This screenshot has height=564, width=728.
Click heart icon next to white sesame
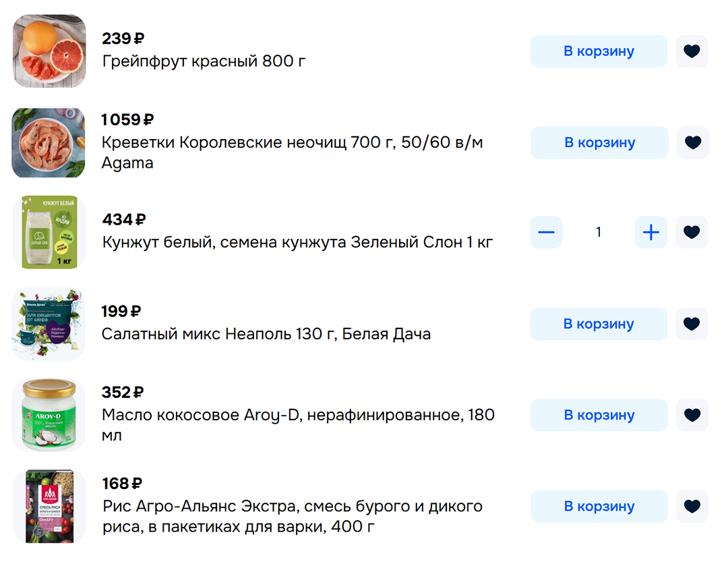tap(692, 233)
